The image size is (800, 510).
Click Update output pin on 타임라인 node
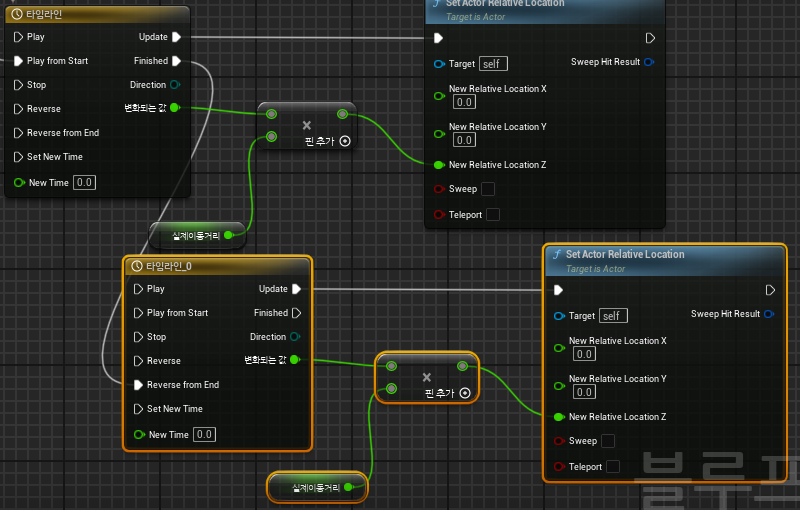[177, 37]
